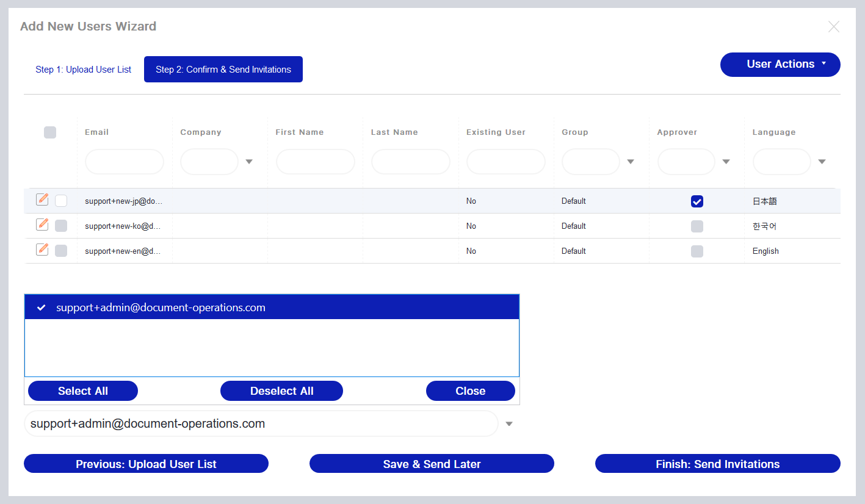The height and width of the screenshot is (504, 865).
Task: Click the 日本語 language cell
Action: pyautogui.click(x=765, y=201)
